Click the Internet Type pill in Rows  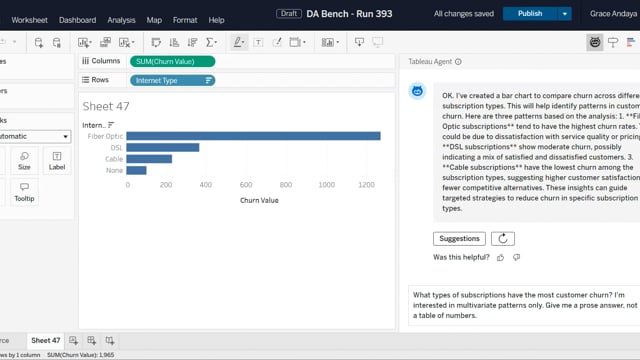pos(172,80)
